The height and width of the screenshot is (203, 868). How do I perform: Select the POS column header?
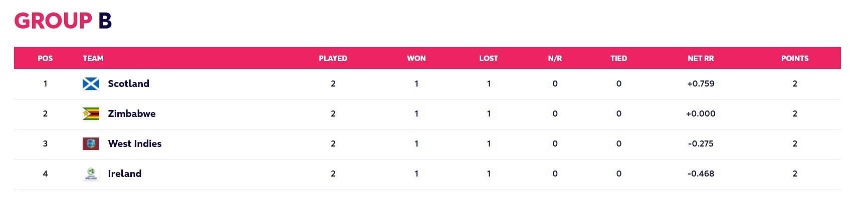coord(45,58)
